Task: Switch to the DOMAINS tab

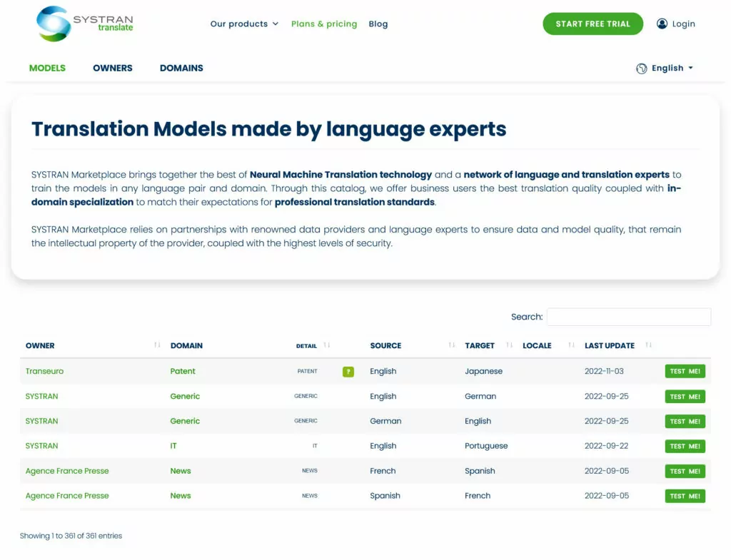Action: point(181,68)
